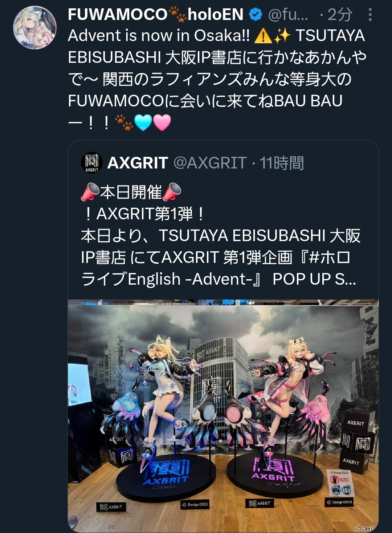Open the FUWAMOCO statues photo
The height and width of the screenshot is (533, 392).
coord(223,416)
